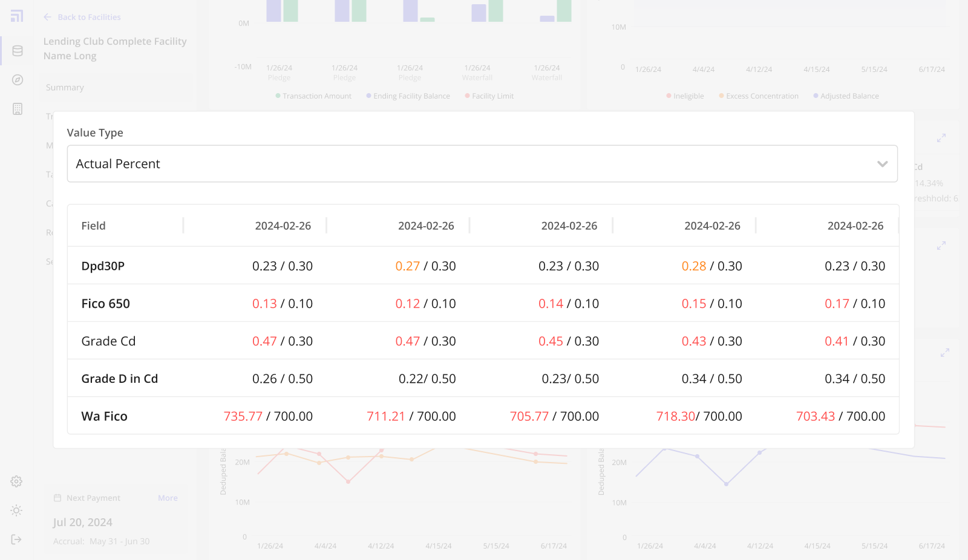
Task: Click the chevron arrow in Actual Percent box
Action: [x=882, y=164]
